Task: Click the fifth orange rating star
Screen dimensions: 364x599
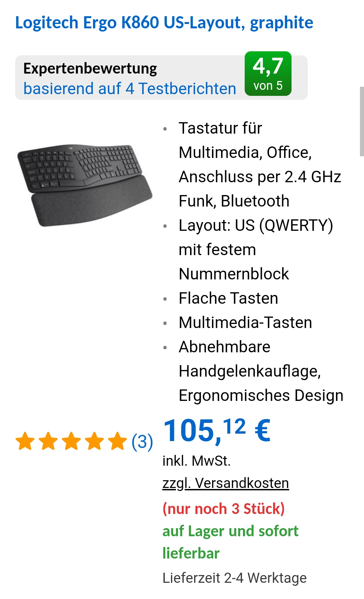Action: (118, 441)
